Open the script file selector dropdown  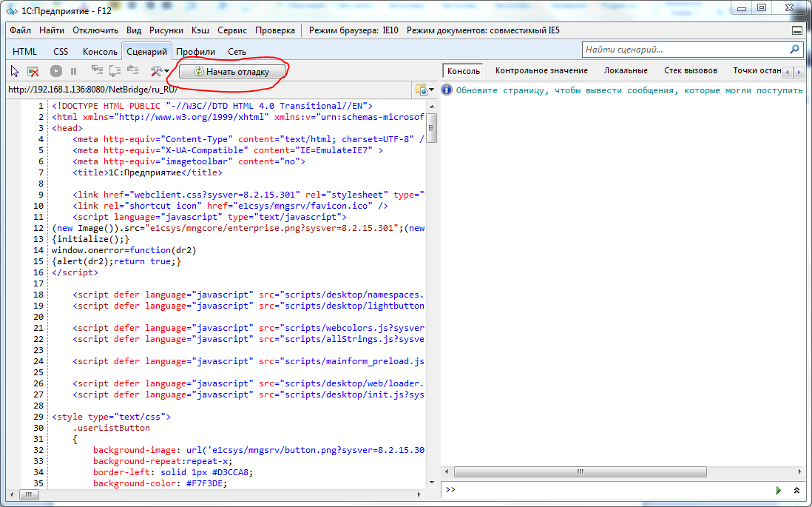pos(424,90)
